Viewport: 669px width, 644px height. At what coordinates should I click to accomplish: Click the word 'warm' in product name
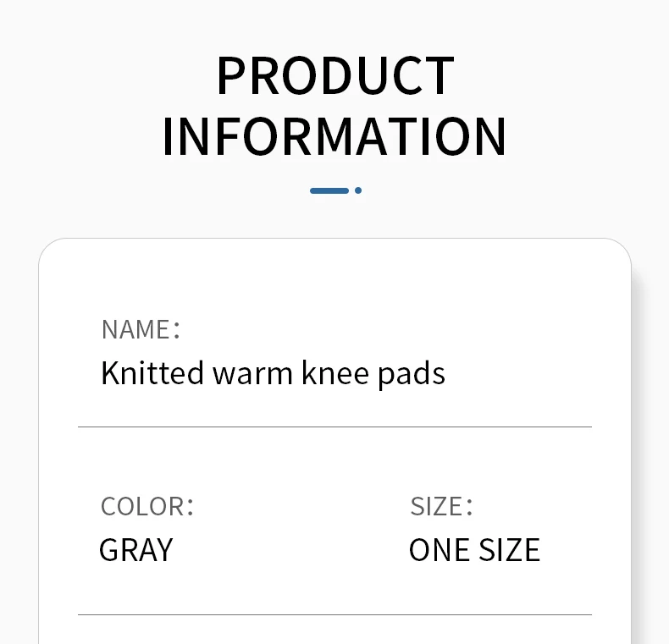tap(252, 375)
